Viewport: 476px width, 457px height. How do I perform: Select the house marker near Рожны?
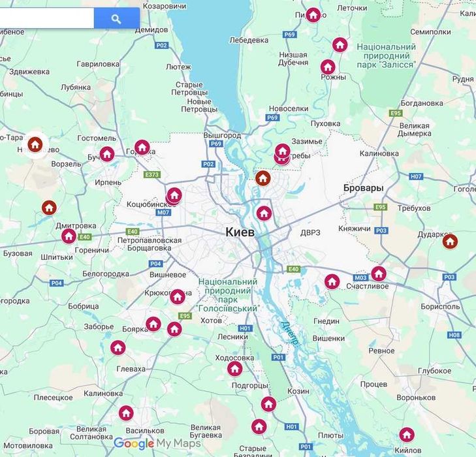328,67
